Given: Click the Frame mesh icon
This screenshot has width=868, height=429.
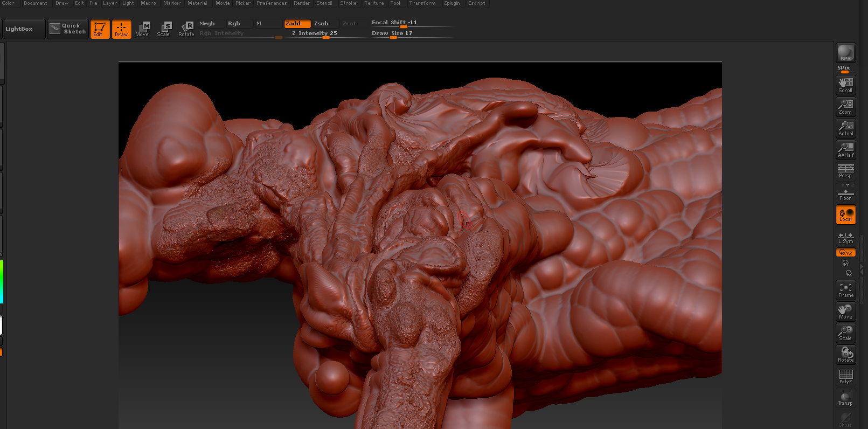Looking at the screenshot, I should pyautogui.click(x=845, y=290).
